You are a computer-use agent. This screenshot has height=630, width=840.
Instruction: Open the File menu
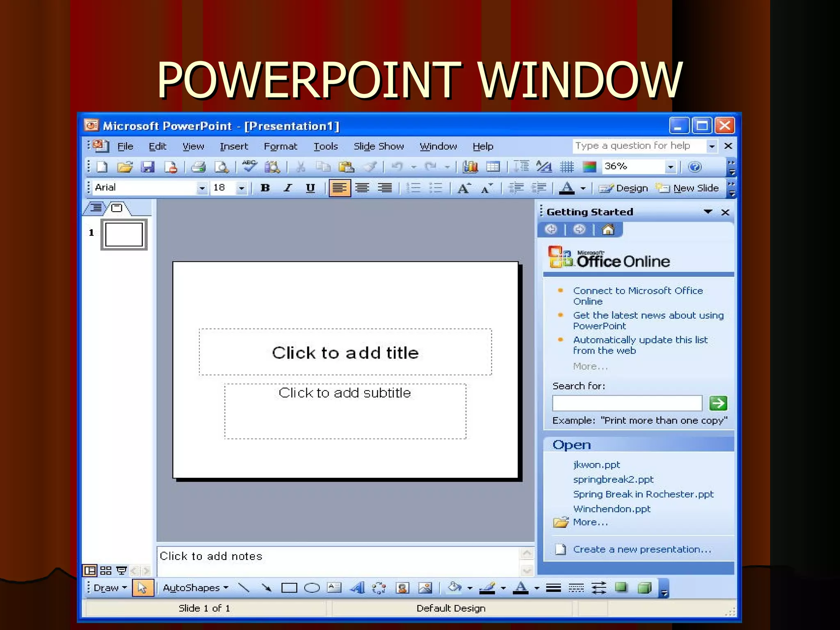coord(126,146)
